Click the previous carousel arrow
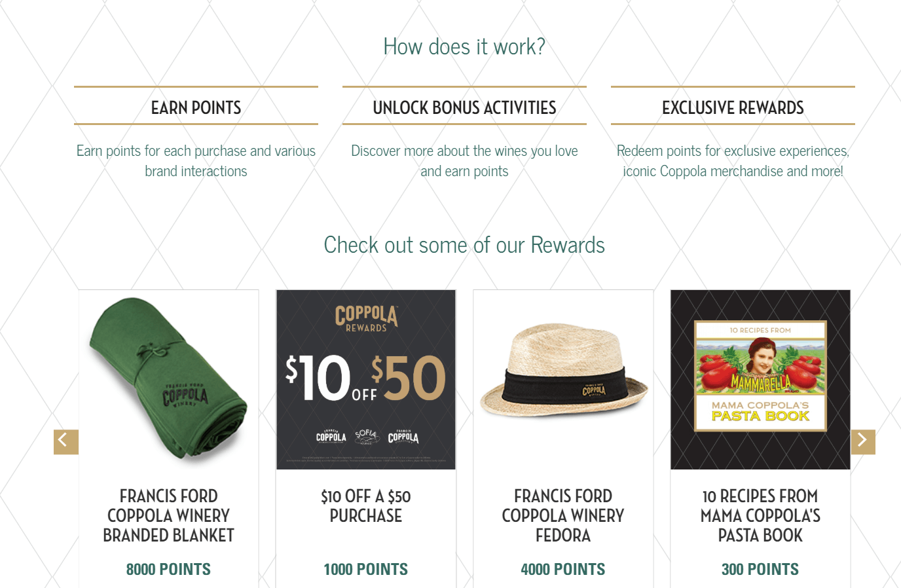The width and height of the screenshot is (901, 588). click(x=66, y=441)
